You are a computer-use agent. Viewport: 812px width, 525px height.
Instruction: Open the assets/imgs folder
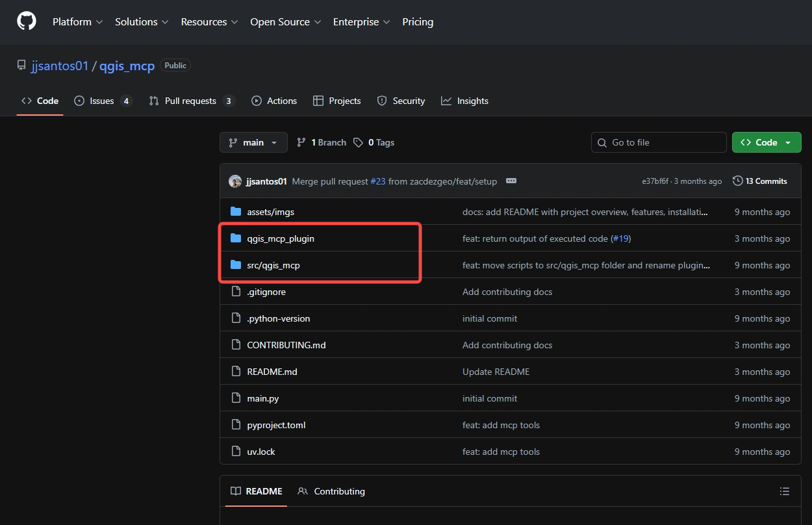[270, 212]
